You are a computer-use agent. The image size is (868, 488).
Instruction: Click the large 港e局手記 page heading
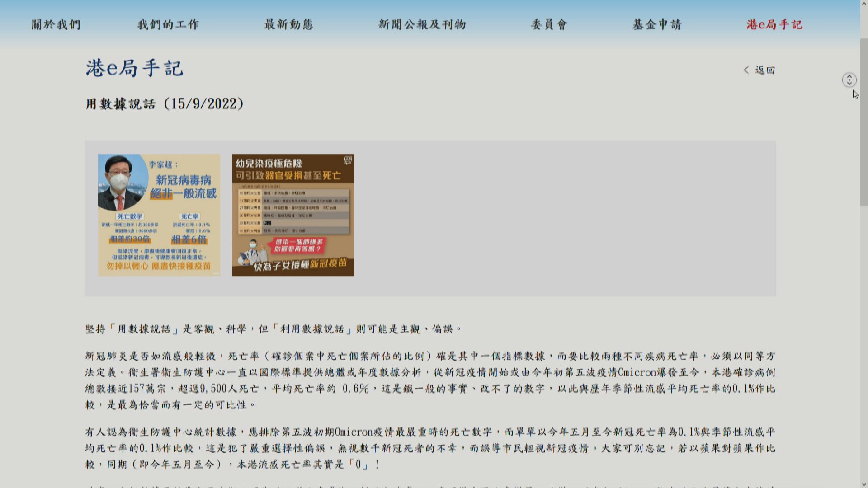[134, 69]
